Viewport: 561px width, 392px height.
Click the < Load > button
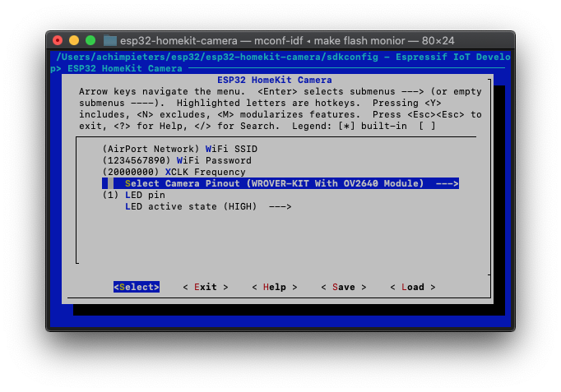[x=412, y=287]
